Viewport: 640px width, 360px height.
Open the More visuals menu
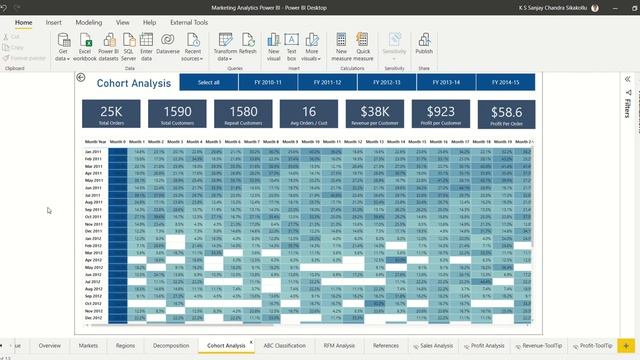311,47
